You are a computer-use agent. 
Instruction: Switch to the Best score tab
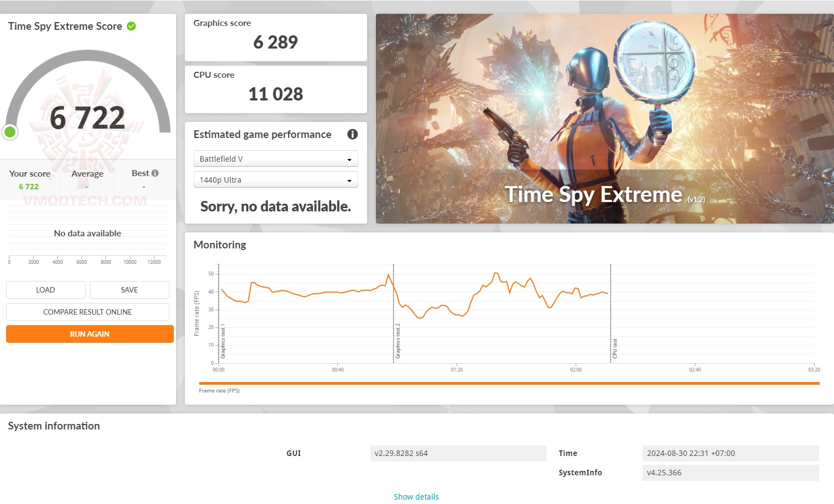point(140,173)
